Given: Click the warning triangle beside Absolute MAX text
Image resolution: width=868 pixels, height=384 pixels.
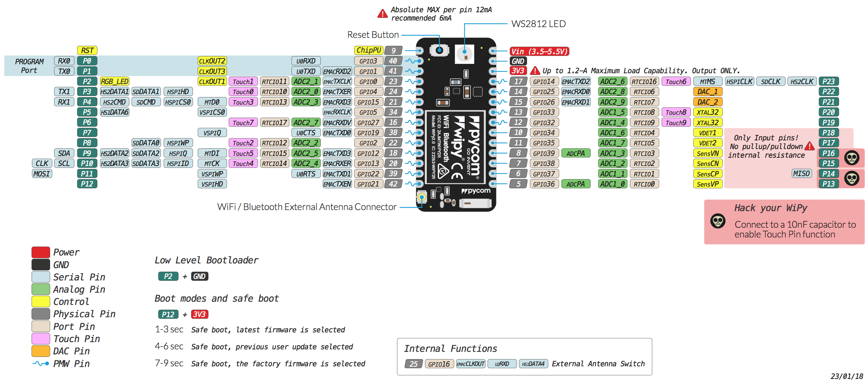Looking at the screenshot, I should click(x=382, y=14).
